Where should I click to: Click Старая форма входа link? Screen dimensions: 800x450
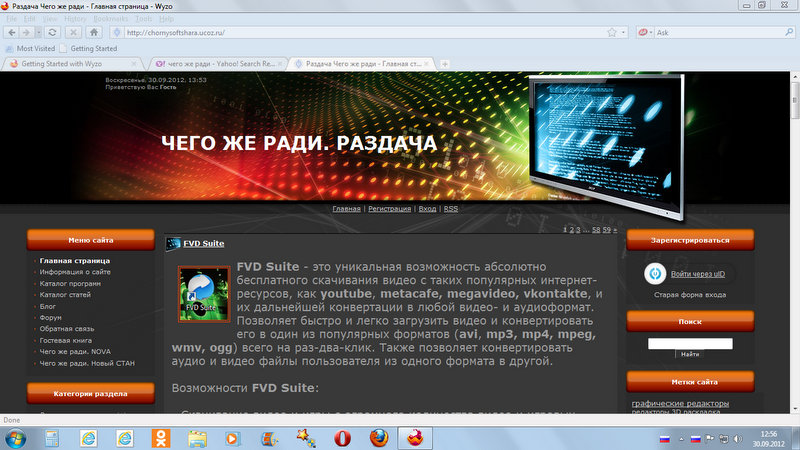tap(690, 295)
